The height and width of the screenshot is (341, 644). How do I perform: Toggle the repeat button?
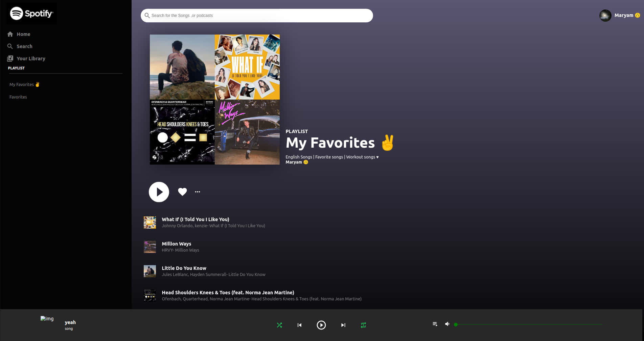tap(363, 325)
